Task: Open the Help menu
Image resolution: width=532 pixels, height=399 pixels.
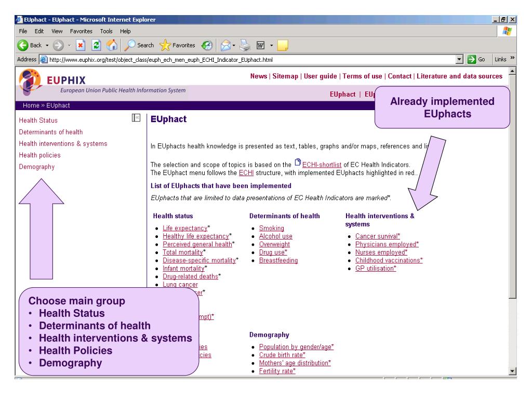Action: point(125,31)
